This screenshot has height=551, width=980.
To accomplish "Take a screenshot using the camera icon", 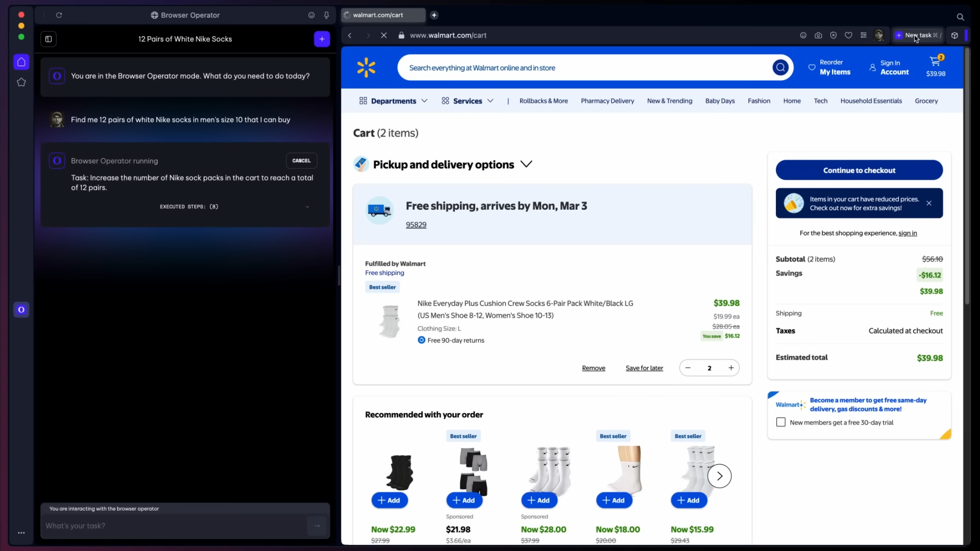I will click(819, 35).
